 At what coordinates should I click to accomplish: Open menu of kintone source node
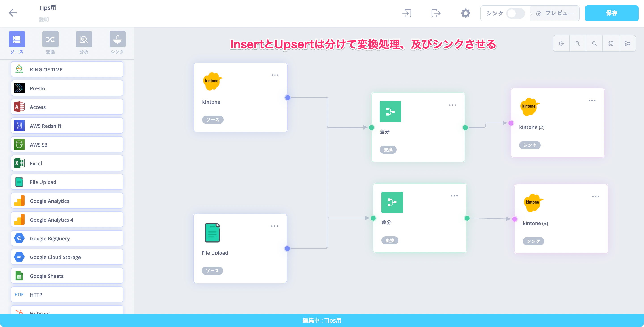pos(275,75)
